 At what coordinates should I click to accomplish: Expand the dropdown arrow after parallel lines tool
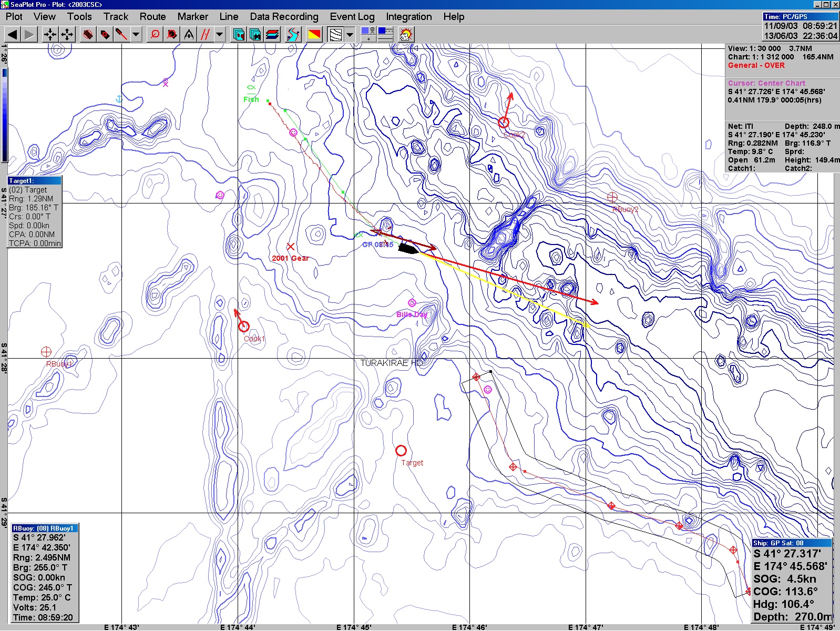[x=220, y=35]
